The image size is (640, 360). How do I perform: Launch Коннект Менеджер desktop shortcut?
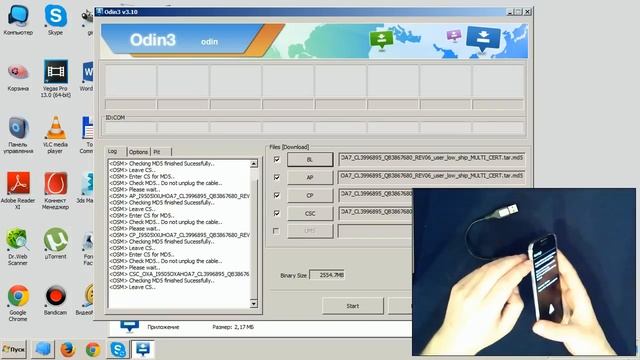pyautogui.click(x=56, y=190)
